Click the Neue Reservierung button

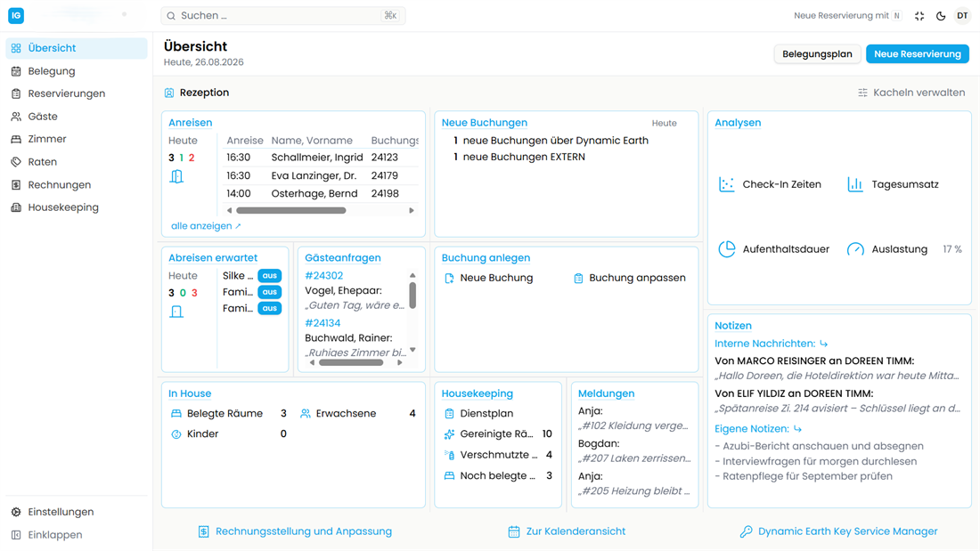coord(918,53)
